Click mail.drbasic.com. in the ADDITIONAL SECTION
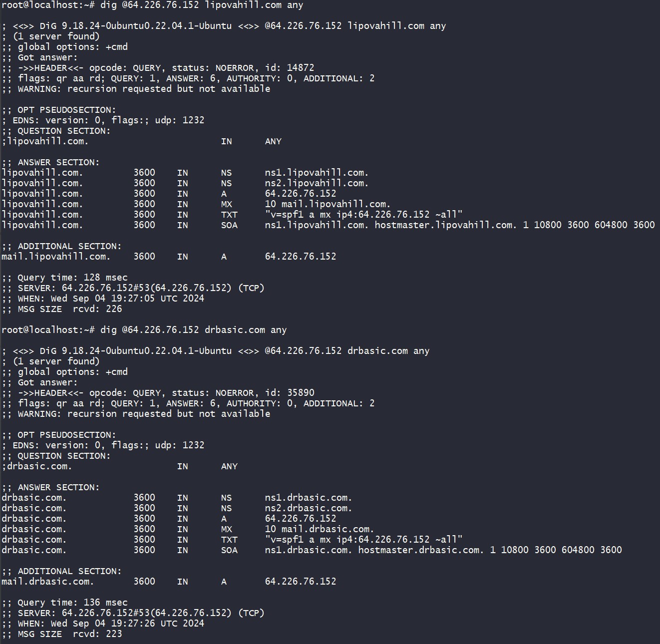The height and width of the screenshot is (644, 660). pyautogui.click(x=48, y=582)
